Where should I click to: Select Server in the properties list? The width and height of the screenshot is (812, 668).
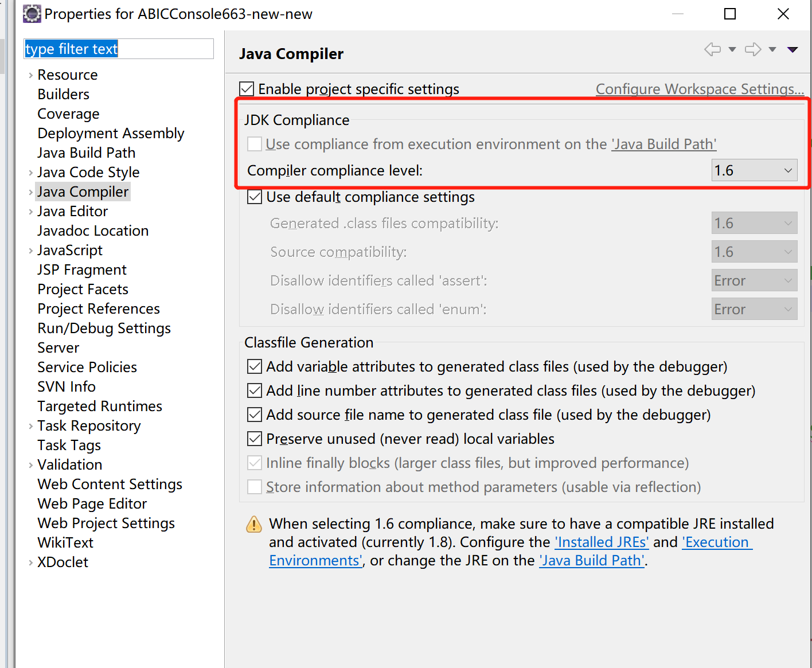click(x=58, y=347)
